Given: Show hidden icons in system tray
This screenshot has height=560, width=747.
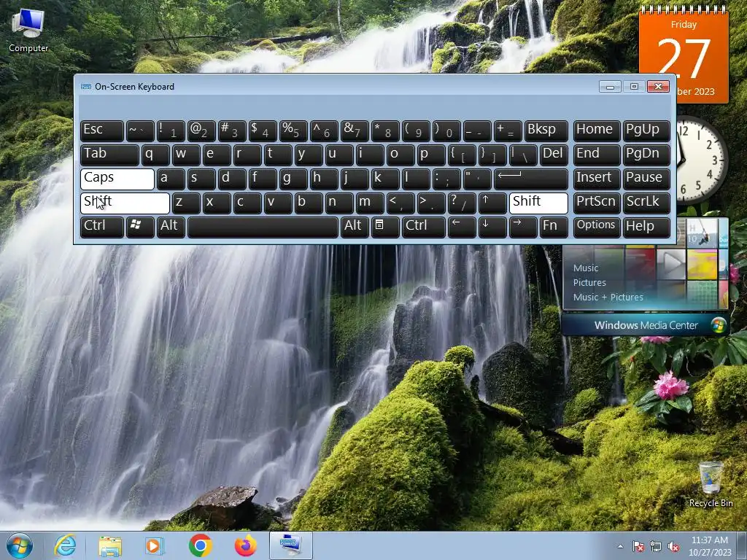Looking at the screenshot, I should coord(620,547).
